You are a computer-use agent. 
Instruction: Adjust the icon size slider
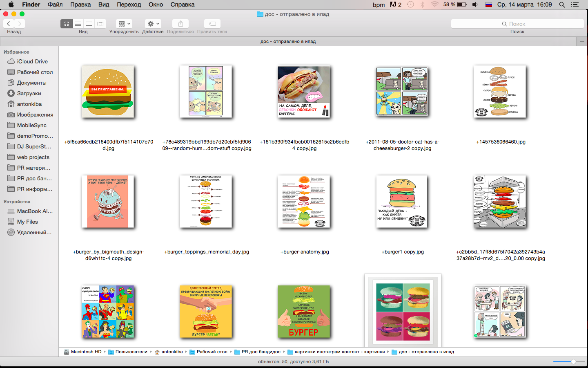(573, 361)
